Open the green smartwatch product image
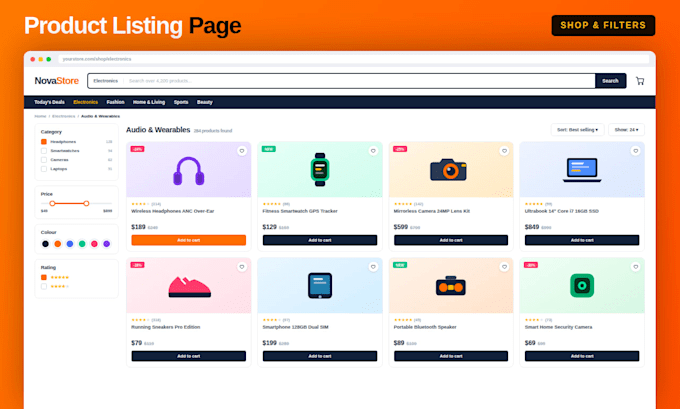The image size is (680, 409). tap(320, 170)
